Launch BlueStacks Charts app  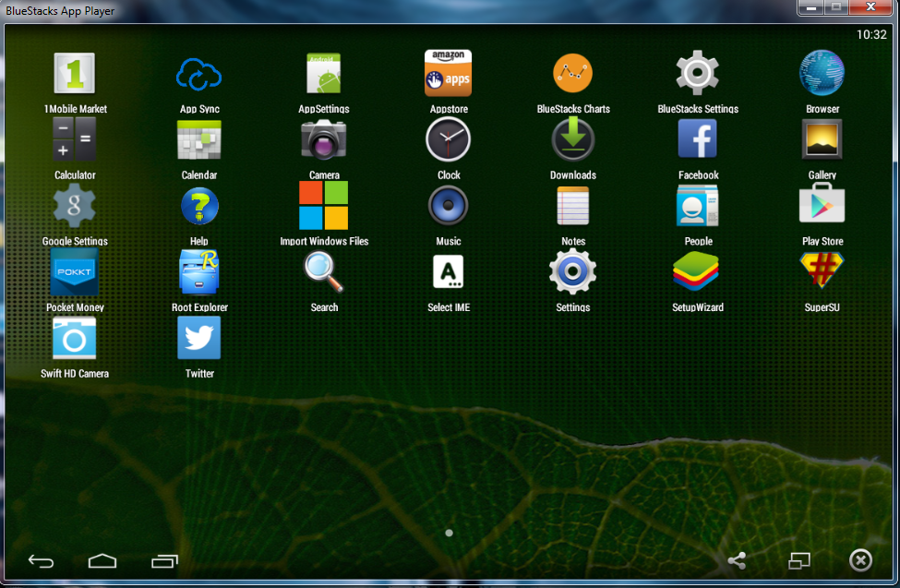573,73
